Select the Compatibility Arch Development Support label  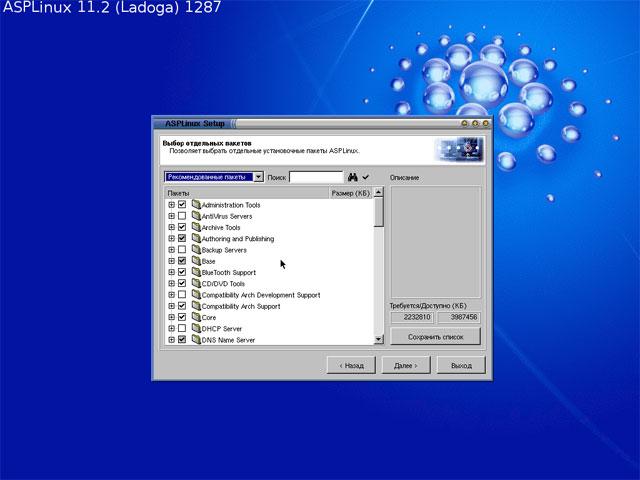click(261, 295)
